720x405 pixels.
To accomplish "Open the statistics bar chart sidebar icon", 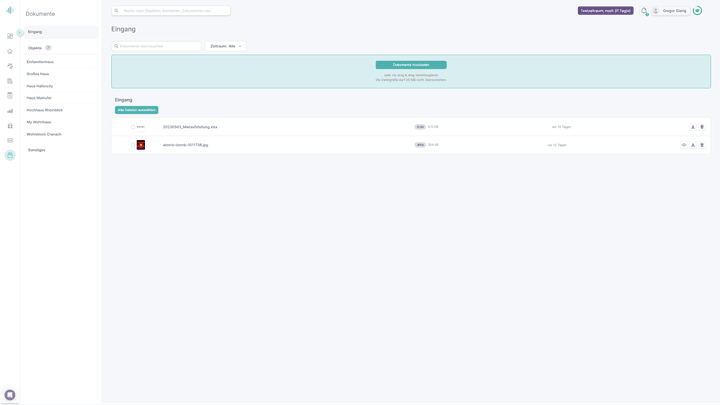I will tap(10, 111).
